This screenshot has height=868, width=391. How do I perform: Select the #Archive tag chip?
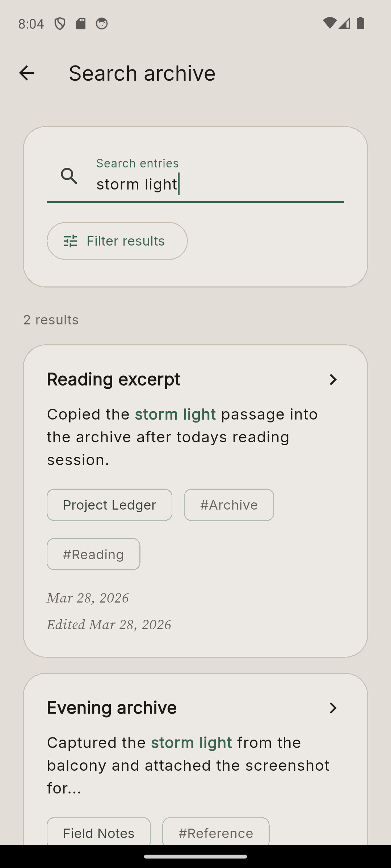click(229, 505)
